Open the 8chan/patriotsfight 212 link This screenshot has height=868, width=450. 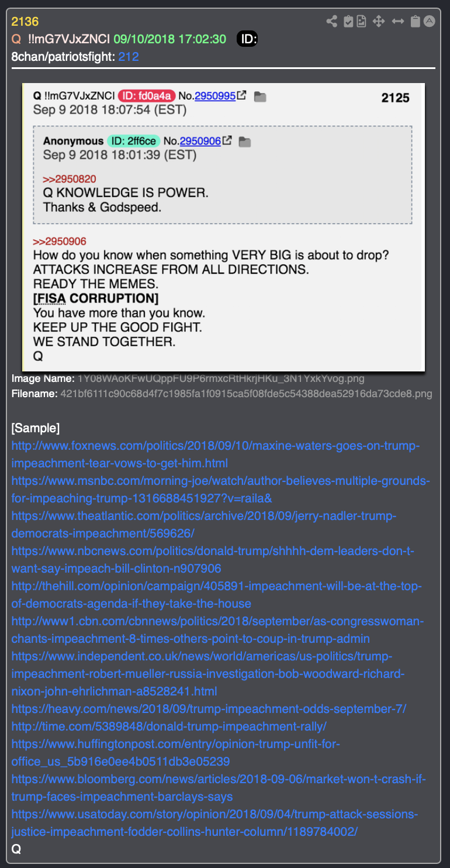point(129,57)
